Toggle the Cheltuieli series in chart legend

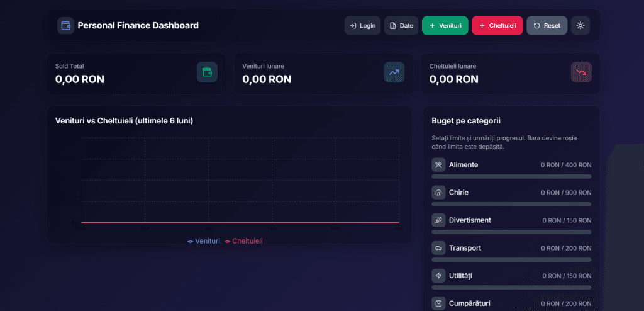(243, 241)
